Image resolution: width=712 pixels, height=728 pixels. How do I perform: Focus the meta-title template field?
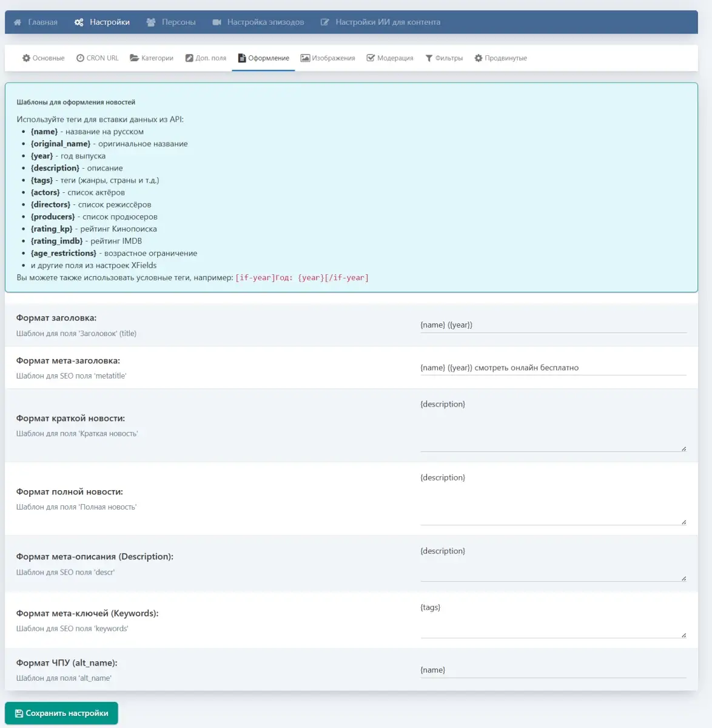pos(552,368)
